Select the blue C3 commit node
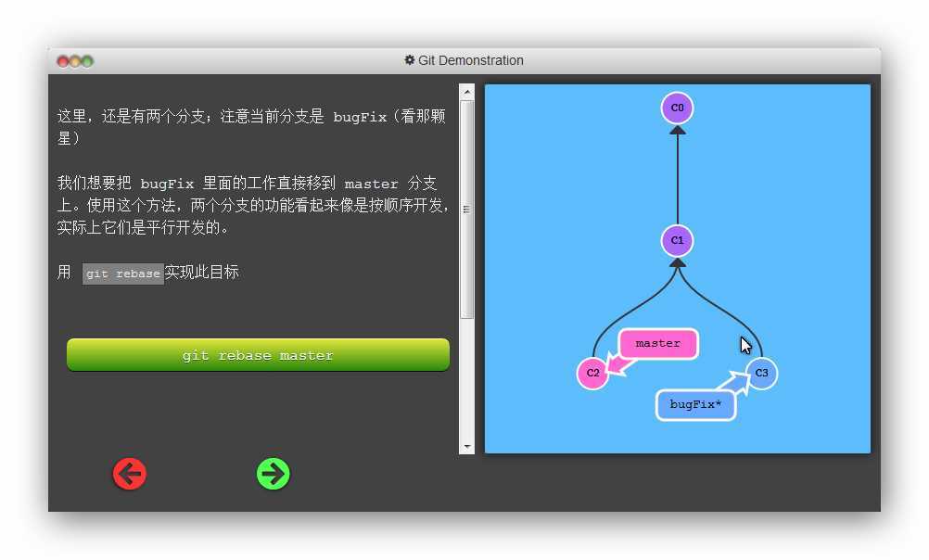 pos(761,374)
